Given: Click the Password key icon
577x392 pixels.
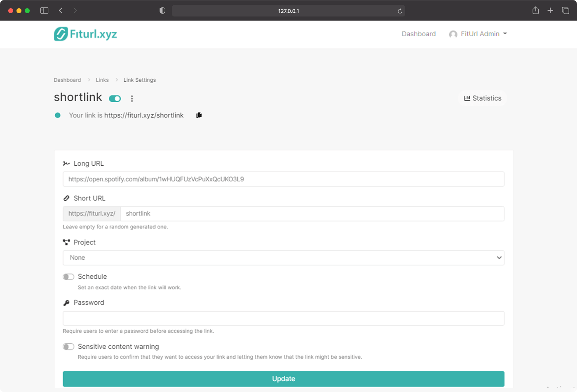Looking at the screenshot, I should pos(66,303).
